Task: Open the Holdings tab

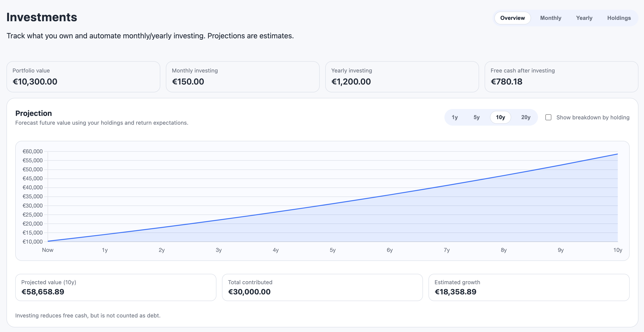Action: [619, 18]
